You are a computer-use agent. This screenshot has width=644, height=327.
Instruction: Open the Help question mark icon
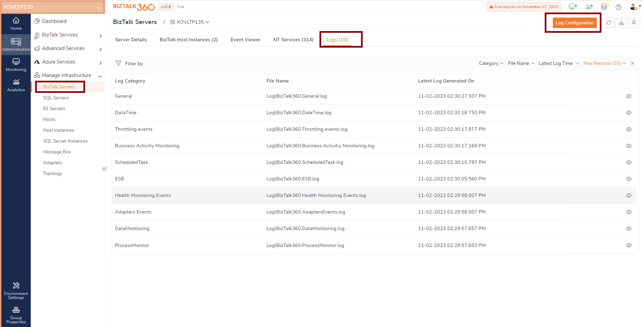coord(619,7)
